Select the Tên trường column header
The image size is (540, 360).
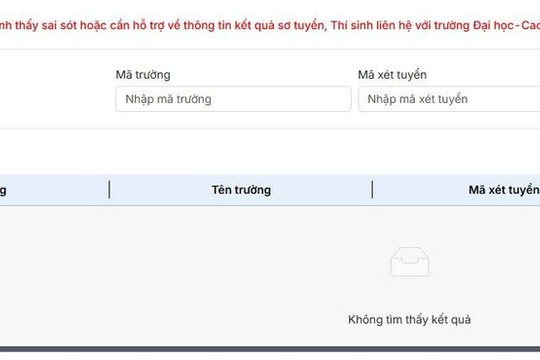[x=241, y=190]
